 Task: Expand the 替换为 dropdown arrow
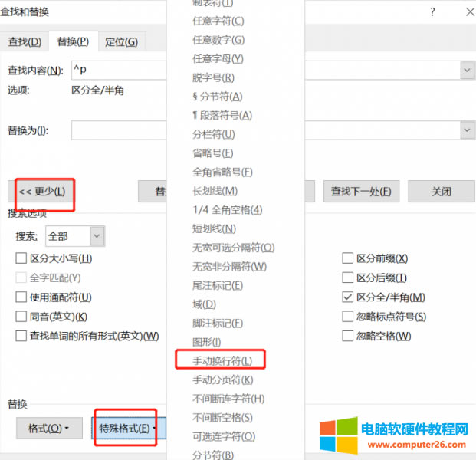[467, 130]
